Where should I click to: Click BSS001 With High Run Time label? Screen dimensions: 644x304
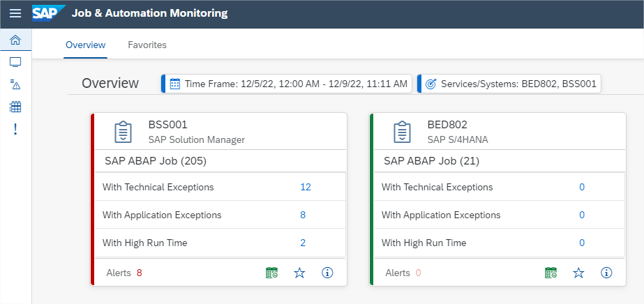tap(144, 243)
